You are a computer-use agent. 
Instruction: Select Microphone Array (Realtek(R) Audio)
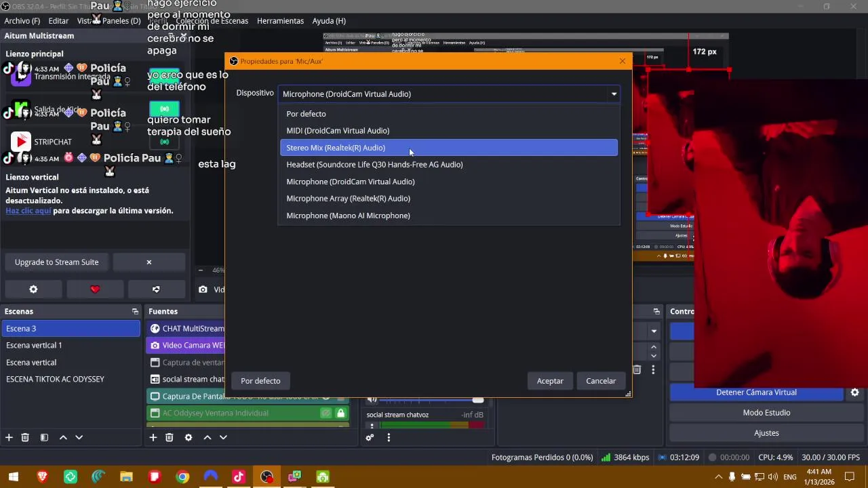[449, 199]
